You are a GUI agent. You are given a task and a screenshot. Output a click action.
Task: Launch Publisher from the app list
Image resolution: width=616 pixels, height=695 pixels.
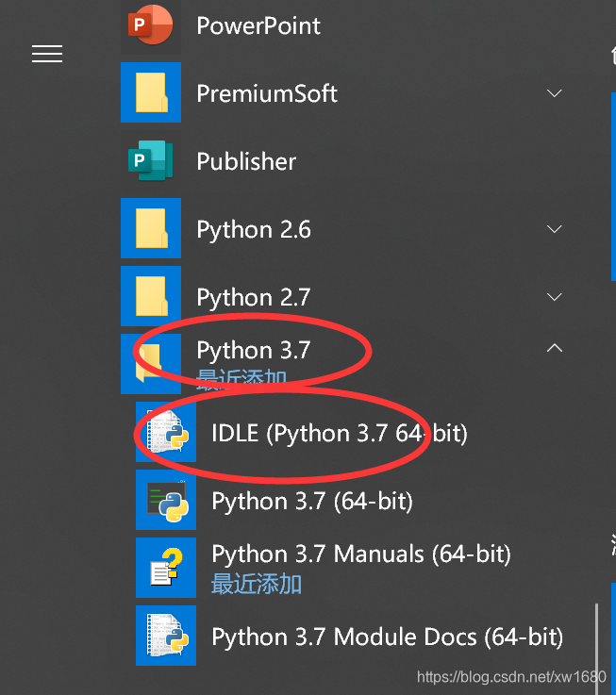pos(246,161)
